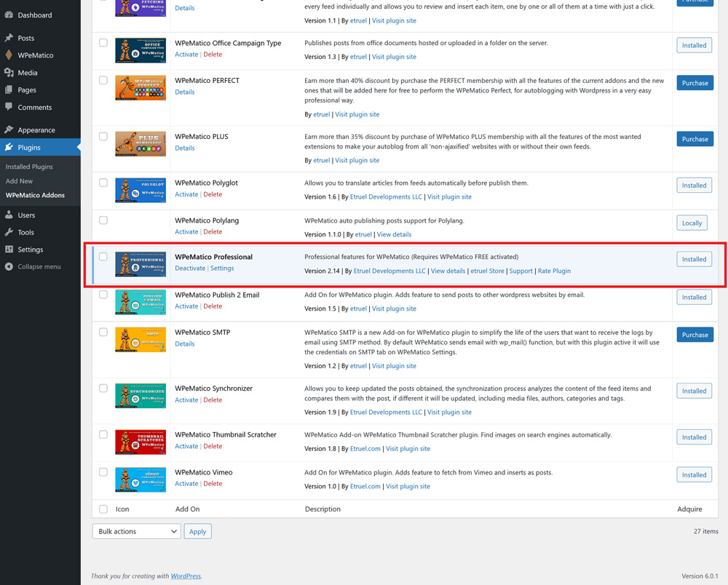Check the WPeMatico PLUS checkbox
The height and width of the screenshot is (585, 728).
pos(103,136)
